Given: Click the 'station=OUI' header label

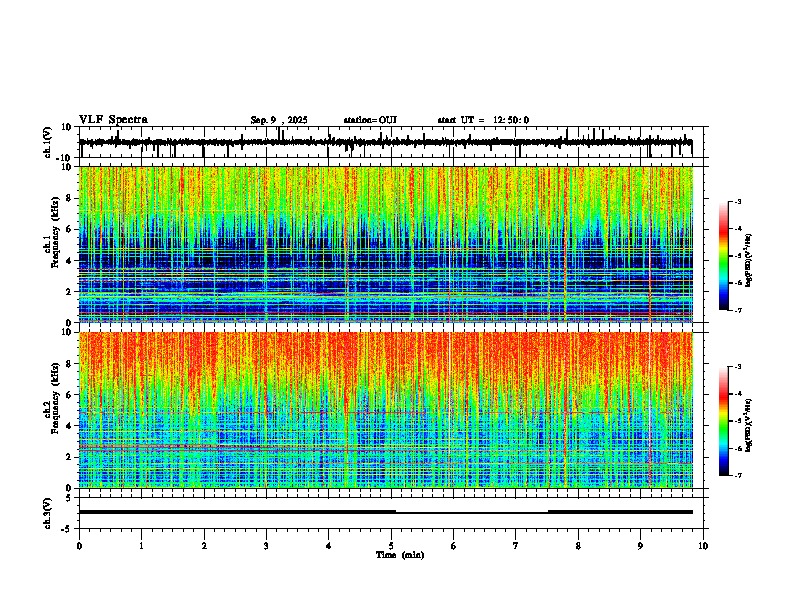Looking at the screenshot, I should (x=370, y=120).
